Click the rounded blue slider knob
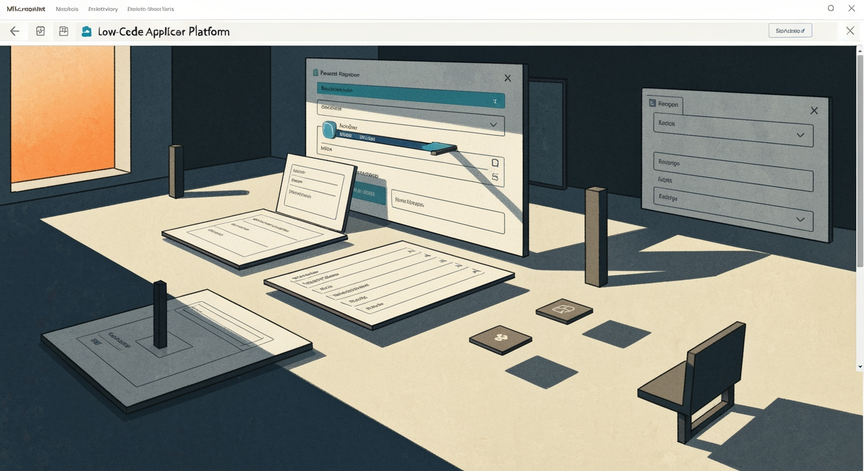 (329, 129)
